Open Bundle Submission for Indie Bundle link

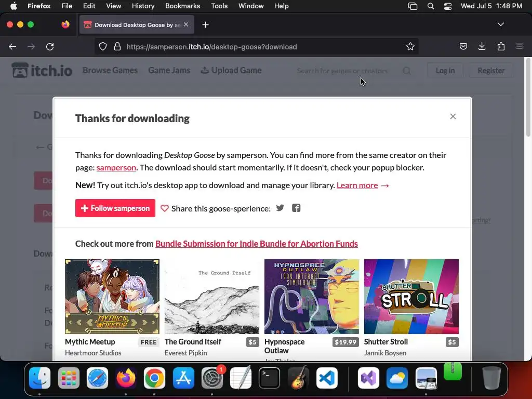[257, 244]
